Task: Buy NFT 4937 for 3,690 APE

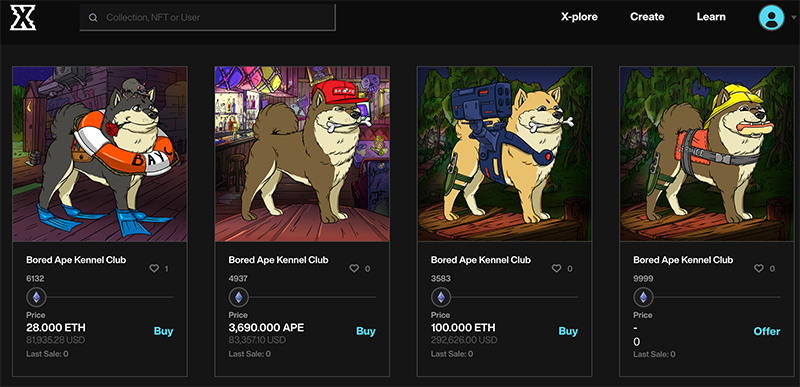Action: pyautogui.click(x=366, y=331)
